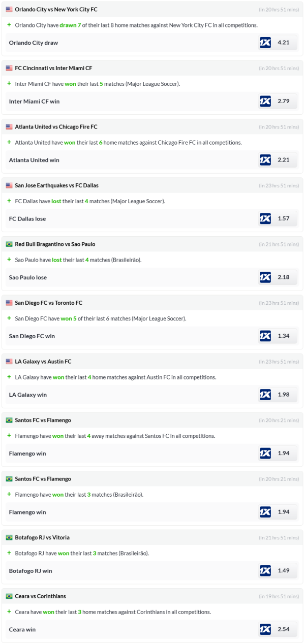Click the 1X icon beside Sao Paulo lose

click(265, 277)
